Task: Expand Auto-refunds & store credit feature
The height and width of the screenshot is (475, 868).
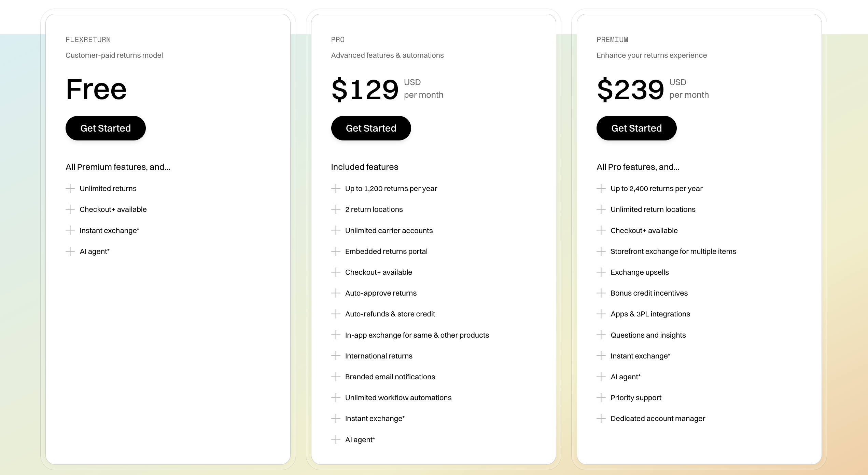Action: 336,314
